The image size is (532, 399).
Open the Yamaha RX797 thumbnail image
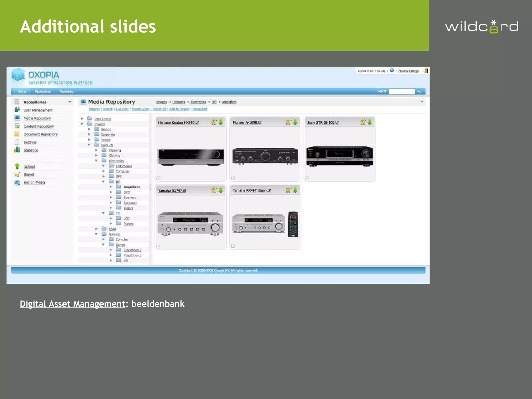(x=190, y=224)
